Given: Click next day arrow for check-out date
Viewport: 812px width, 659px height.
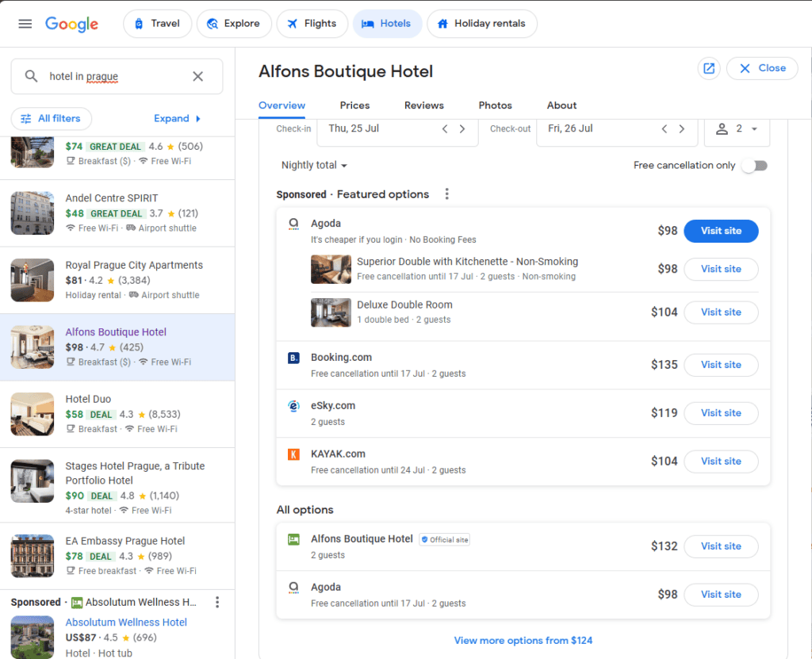Looking at the screenshot, I should [681, 129].
